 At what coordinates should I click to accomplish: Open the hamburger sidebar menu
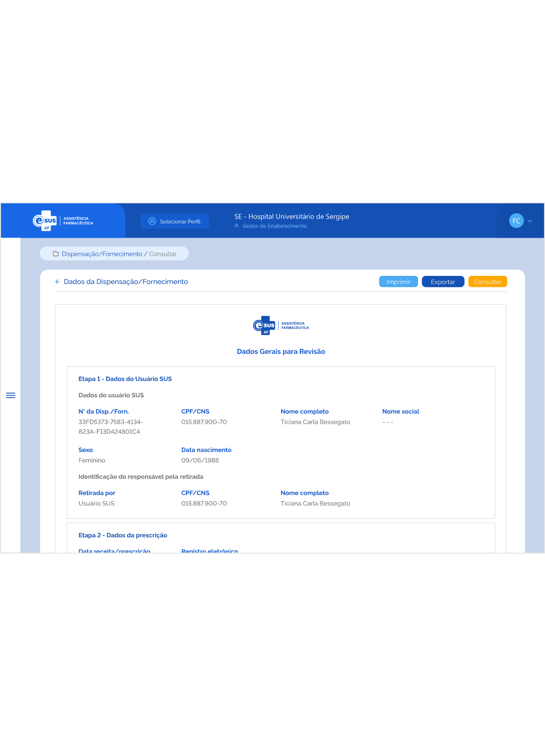(x=10, y=395)
